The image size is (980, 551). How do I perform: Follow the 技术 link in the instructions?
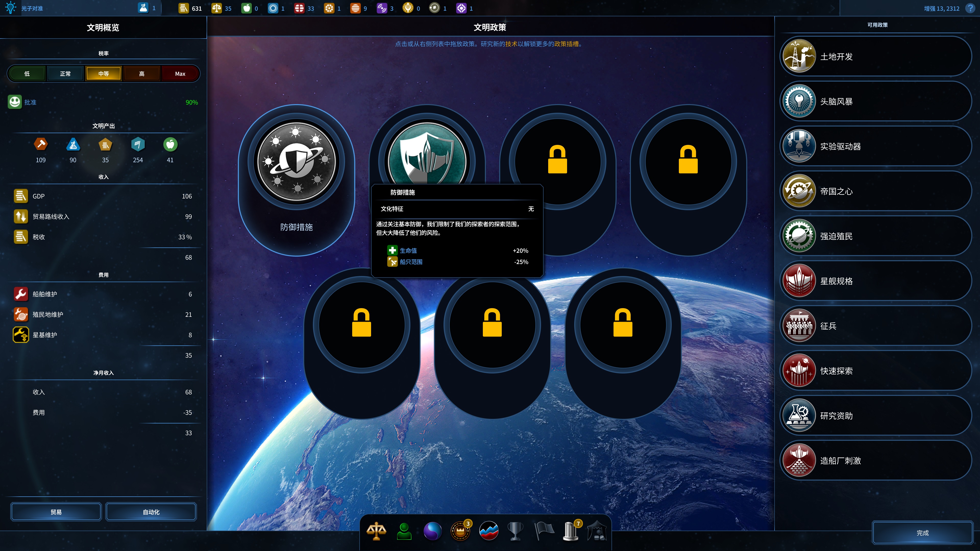point(511,44)
